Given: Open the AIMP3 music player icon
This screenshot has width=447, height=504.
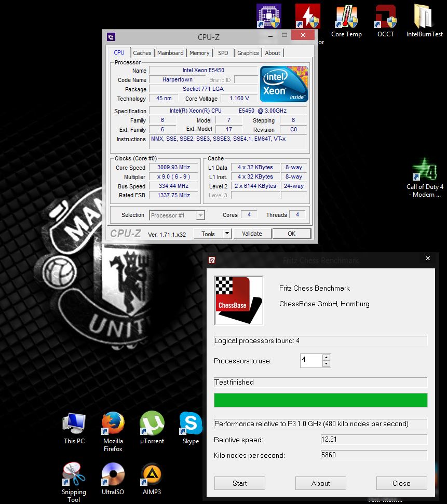Looking at the screenshot, I should pyautogui.click(x=152, y=475).
